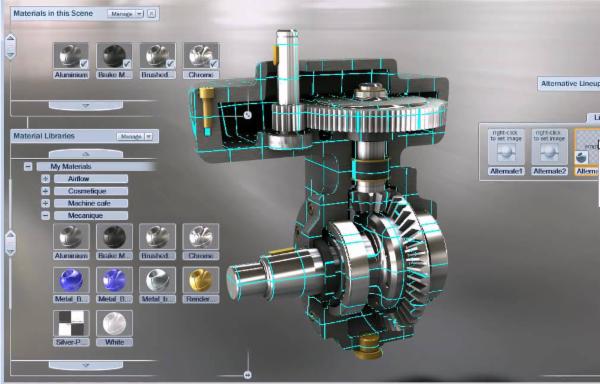Close the Materials in this Scene panel

click(x=152, y=14)
